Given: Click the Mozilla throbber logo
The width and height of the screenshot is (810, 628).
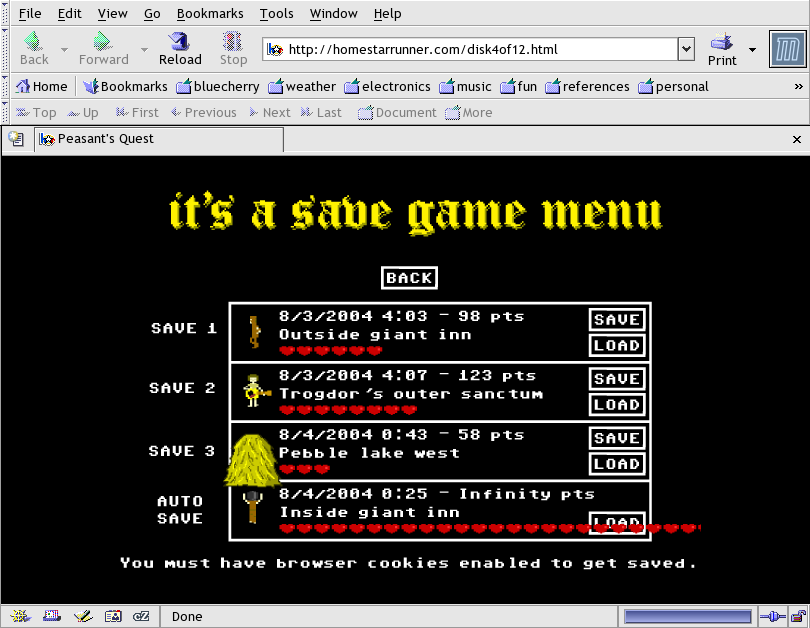Looking at the screenshot, I should point(787,50).
